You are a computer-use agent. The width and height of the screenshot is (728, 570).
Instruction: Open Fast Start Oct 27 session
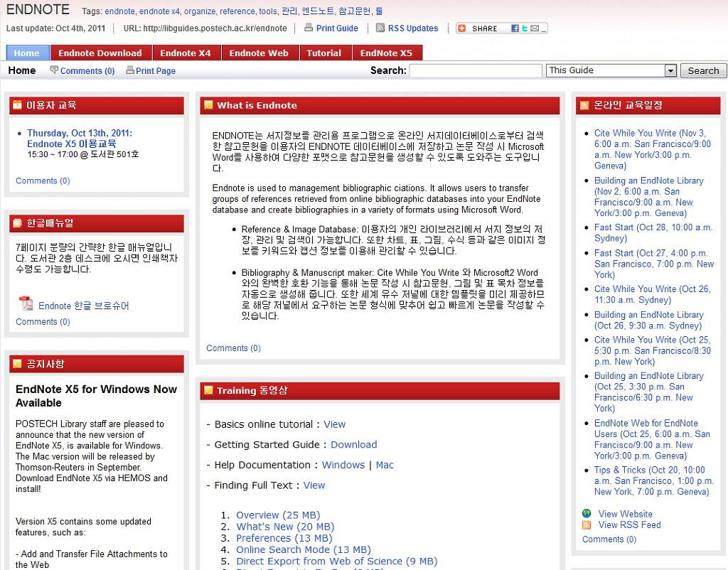coord(654,264)
